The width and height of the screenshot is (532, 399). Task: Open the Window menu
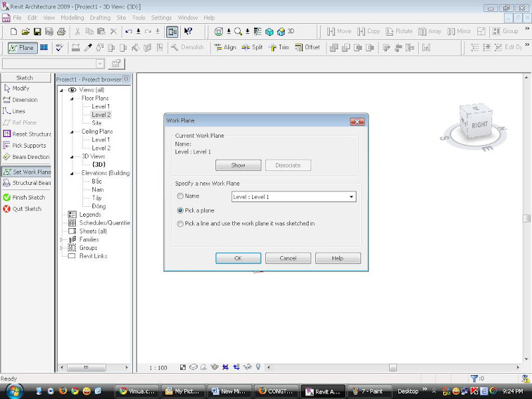pyautogui.click(x=188, y=18)
